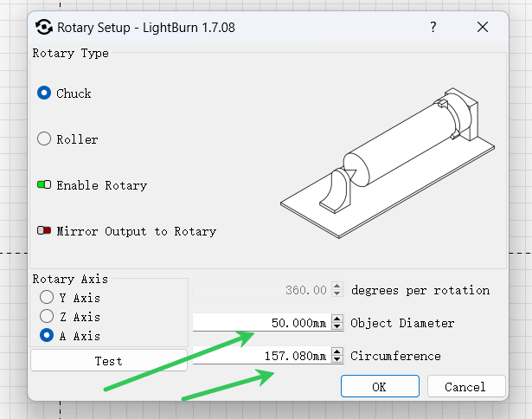Choose the A Axis radio button
Image resolution: width=532 pixels, height=419 pixels.
[x=47, y=335]
